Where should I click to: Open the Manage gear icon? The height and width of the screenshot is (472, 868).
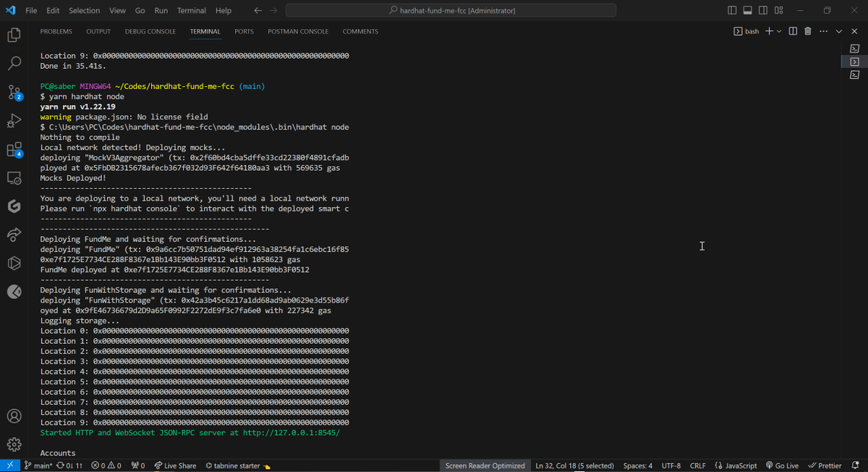point(14,444)
